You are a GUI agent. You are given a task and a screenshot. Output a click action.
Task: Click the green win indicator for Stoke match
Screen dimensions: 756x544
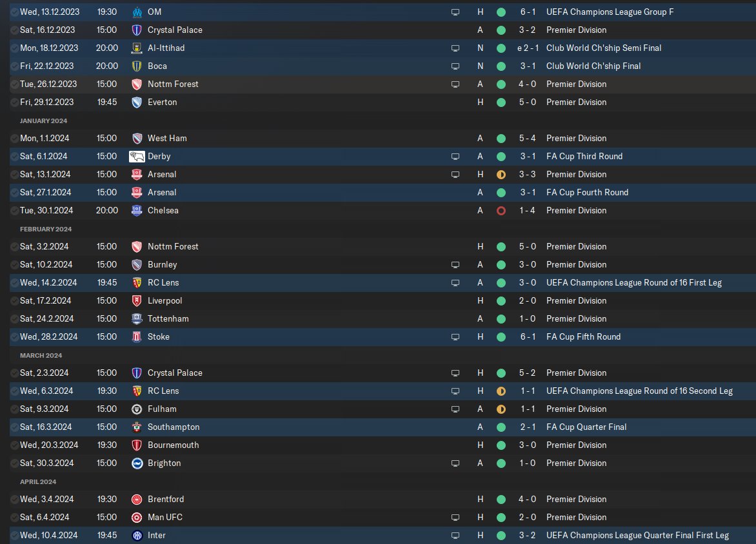point(501,337)
